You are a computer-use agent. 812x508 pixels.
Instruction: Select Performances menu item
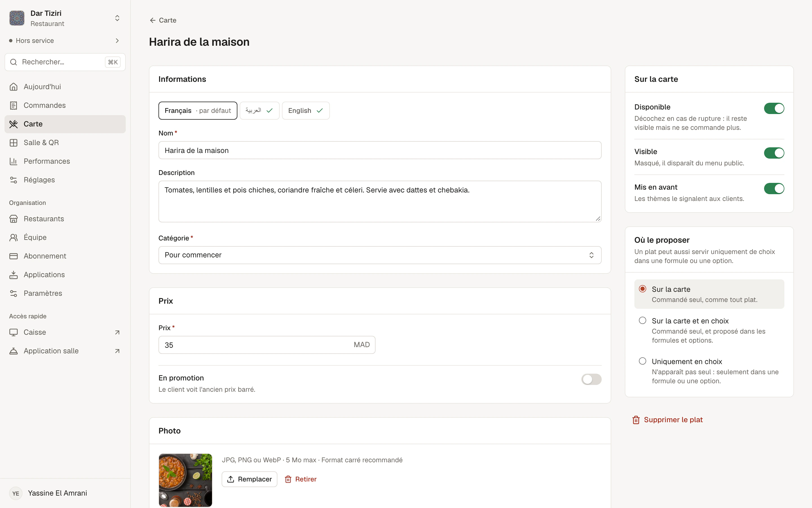(65, 161)
